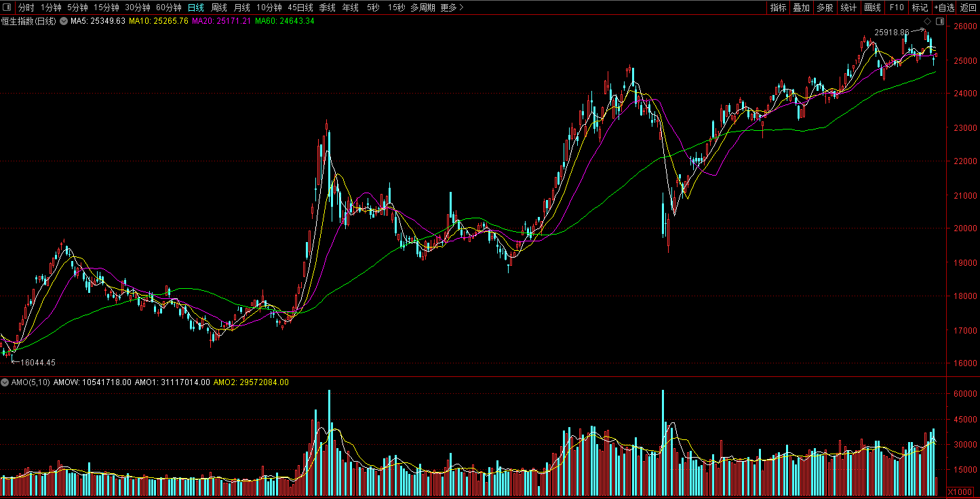Open the 指标 indicators panel

(778, 7)
